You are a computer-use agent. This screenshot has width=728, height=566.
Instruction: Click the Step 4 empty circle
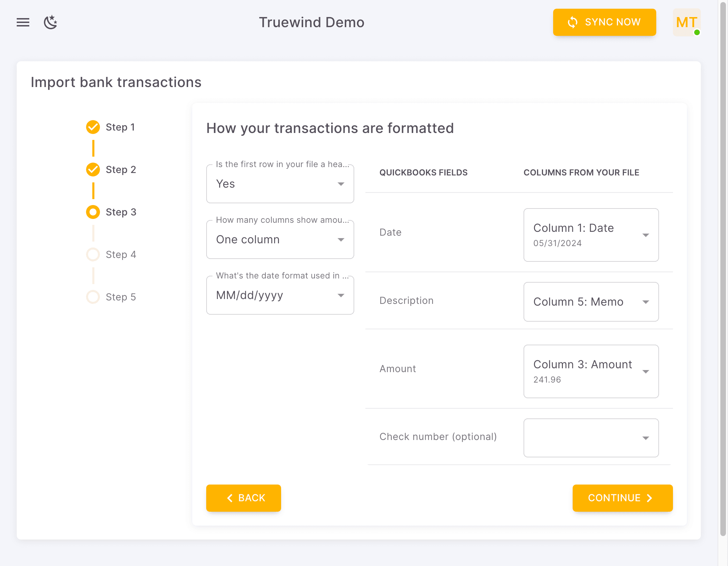click(x=93, y=254)
